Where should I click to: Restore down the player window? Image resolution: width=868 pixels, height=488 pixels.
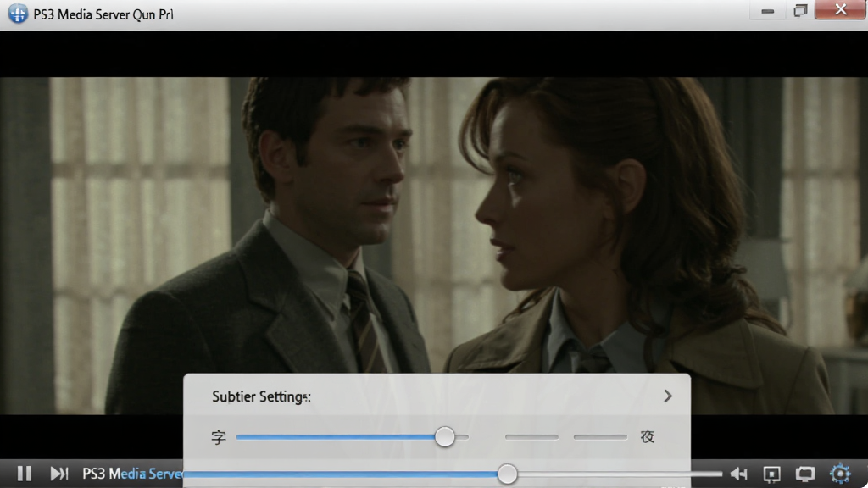800,10
